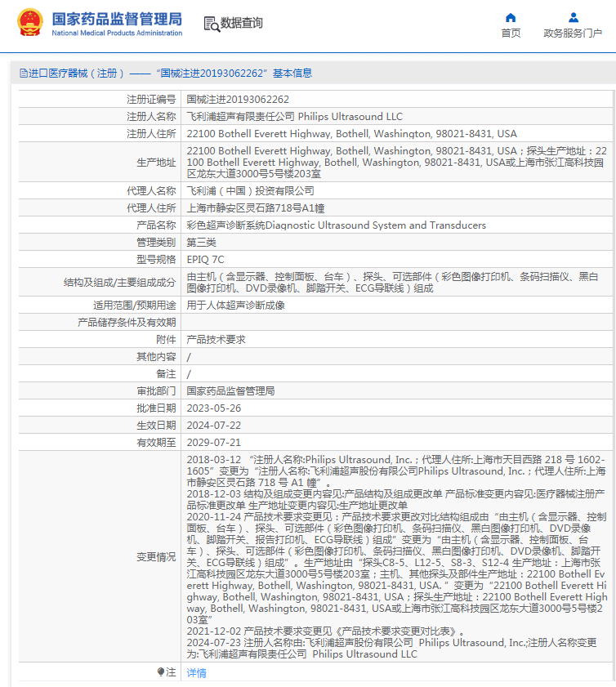The width and height of the screenshot is (616, 687).
Task: Click the document icon beside 进口医疗器械
Action: [x=23, y=74]
